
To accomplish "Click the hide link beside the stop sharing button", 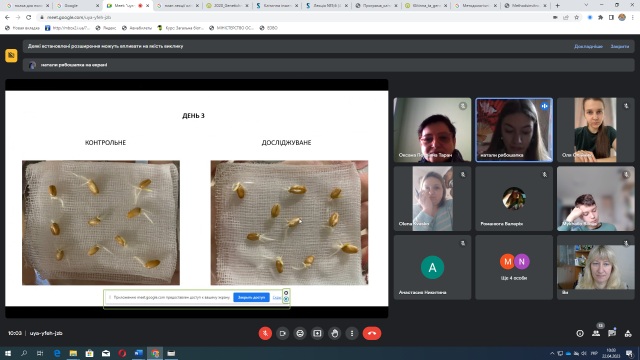I will coord(277,297).
